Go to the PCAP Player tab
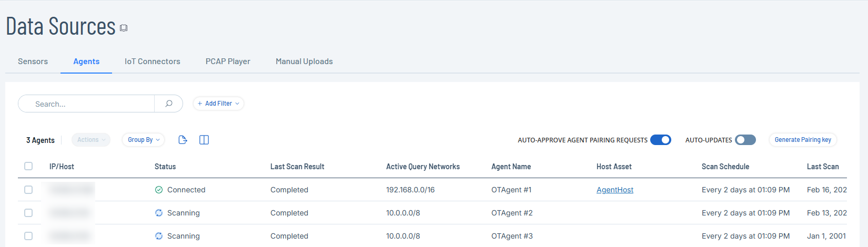Image resolution: width=868 pixels, height=247 pixels. coord(228,61)
